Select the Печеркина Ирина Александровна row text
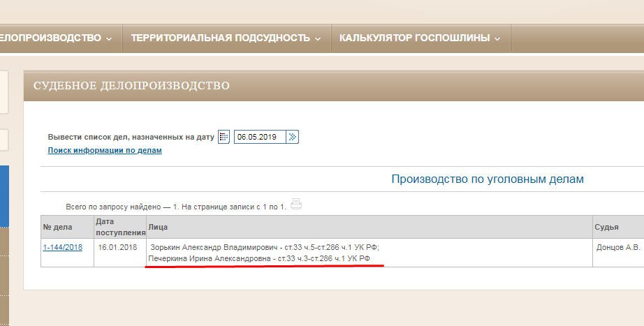 tap(259, 259)
